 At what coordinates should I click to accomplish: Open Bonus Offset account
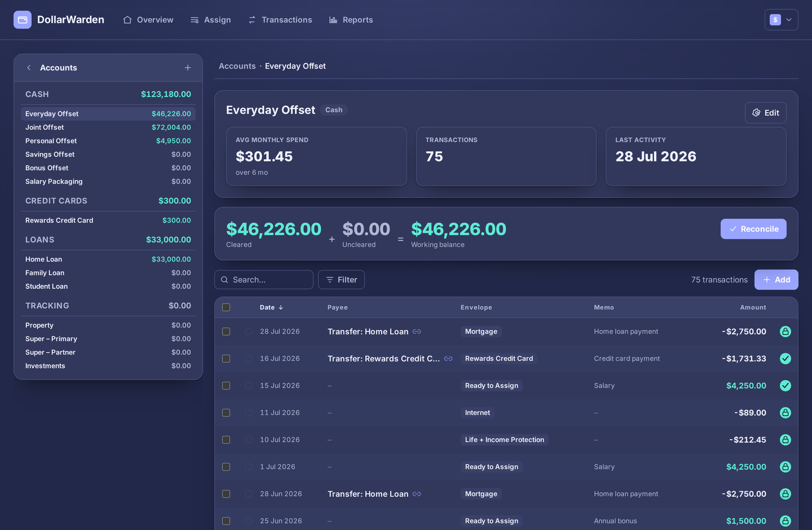tap(108, 168)
